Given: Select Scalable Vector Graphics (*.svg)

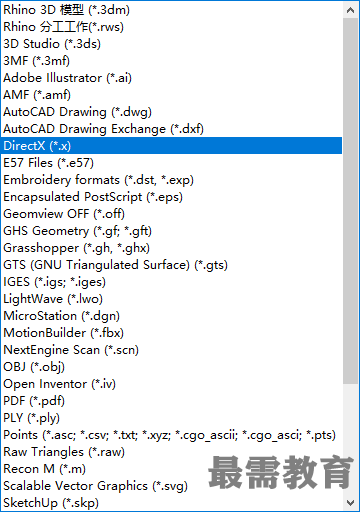Looking at the screenshot, I should (171, 486).
